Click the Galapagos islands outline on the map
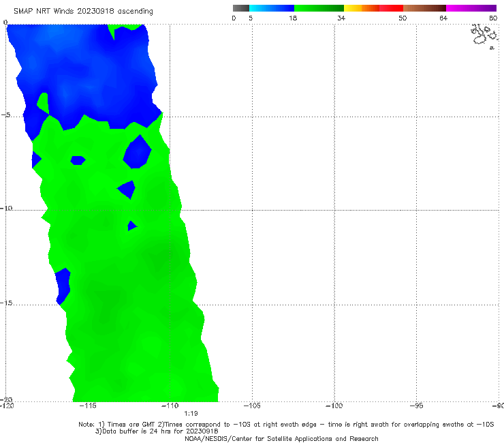504x443 pixels. click(x=485, y=36)
